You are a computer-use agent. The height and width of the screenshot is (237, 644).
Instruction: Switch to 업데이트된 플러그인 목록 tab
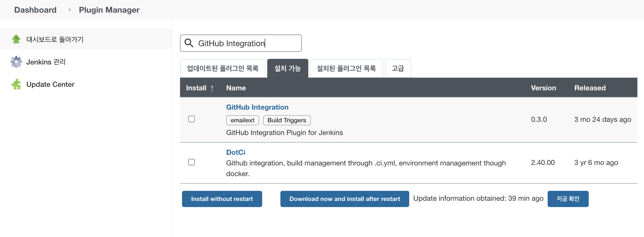[x=223, y=68]
